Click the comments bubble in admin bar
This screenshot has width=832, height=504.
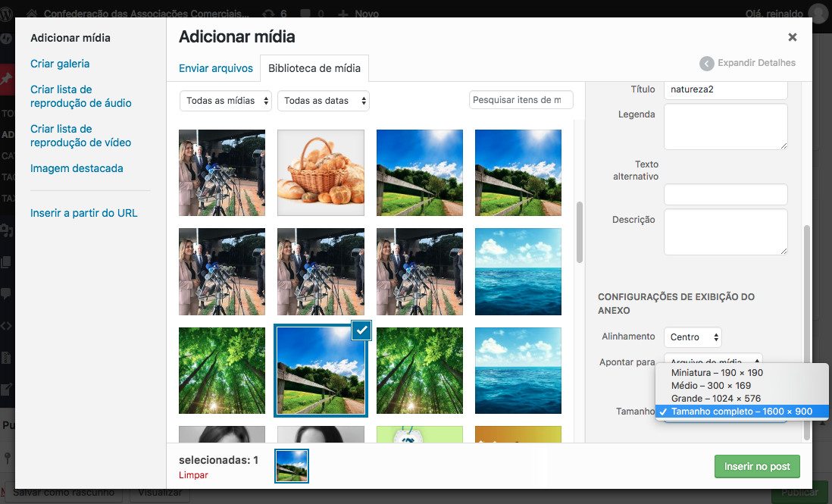pyautogui.click(x=305, y=14)
